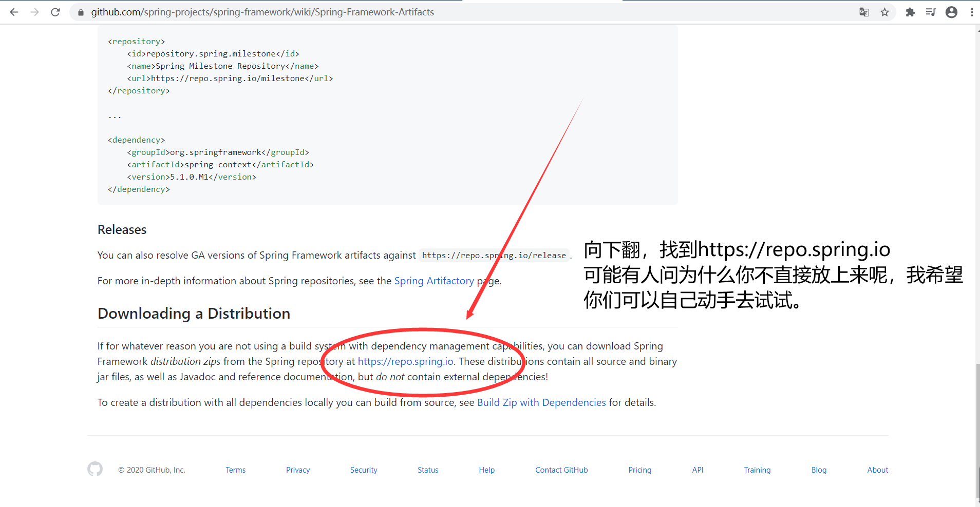Click the © 2020 GitHub, Inc. text
The image size is (980, 507).
(x=152, y=470)
